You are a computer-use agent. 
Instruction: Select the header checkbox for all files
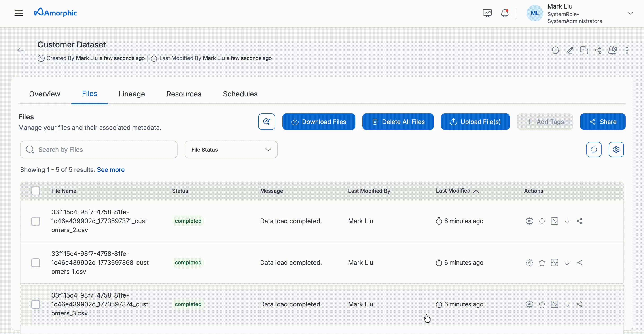(x=36, y=191)
